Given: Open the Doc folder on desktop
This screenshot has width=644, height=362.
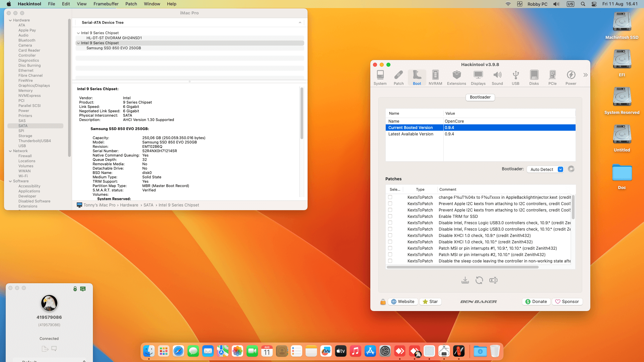Looking at the screenshot, I should (x=622, y=176).
